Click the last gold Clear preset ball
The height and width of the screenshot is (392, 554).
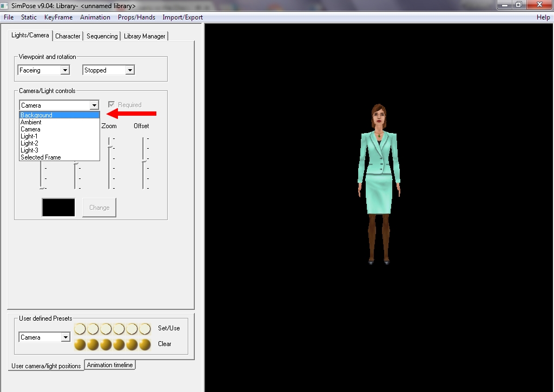pyautogui.click(x=145, y=344)
